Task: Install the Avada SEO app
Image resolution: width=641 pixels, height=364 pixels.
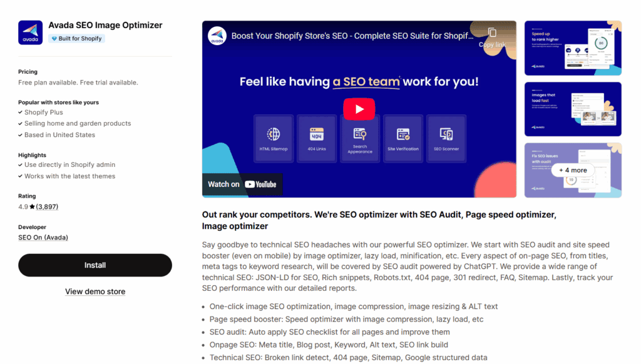Action: tap(95, 265)
